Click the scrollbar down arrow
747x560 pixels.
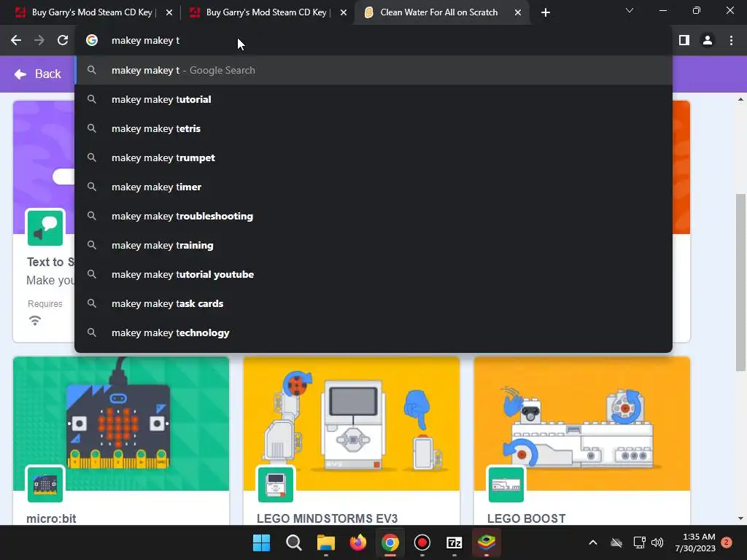[x=740, y=518]
